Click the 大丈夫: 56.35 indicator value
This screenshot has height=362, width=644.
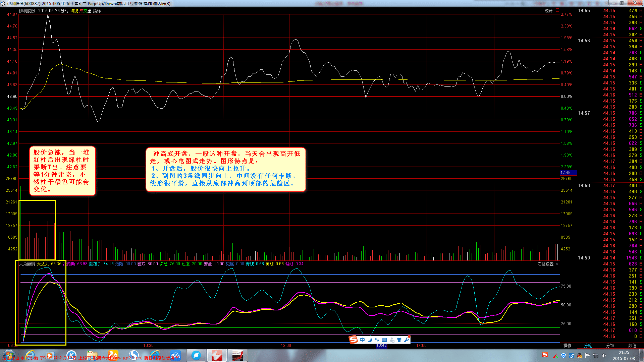pyautogui.click(x=49, y=264)
